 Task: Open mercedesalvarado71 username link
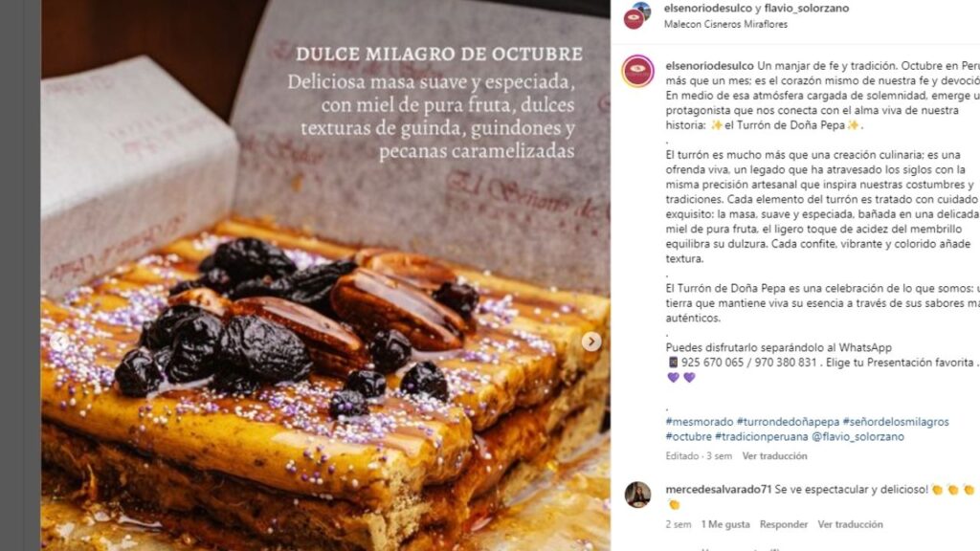click(719, 490)
